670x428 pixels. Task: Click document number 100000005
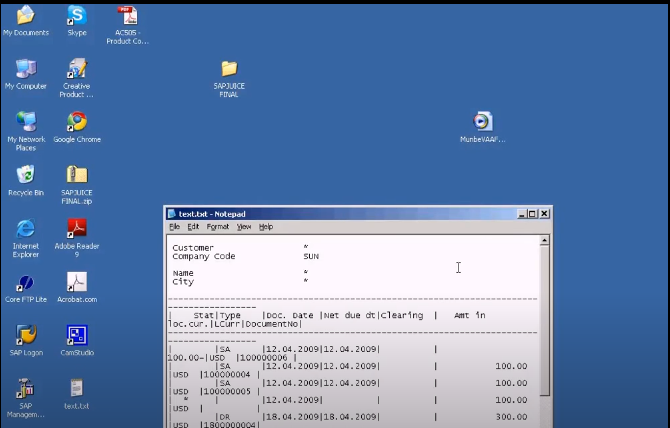227,392
